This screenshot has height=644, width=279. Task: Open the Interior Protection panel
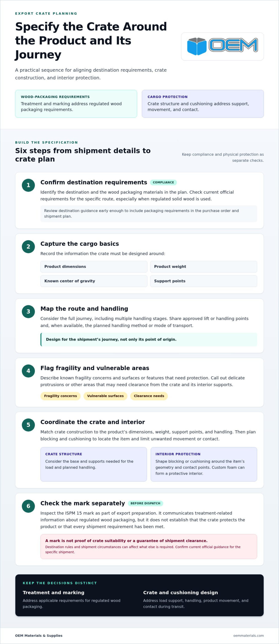[204, 464]
